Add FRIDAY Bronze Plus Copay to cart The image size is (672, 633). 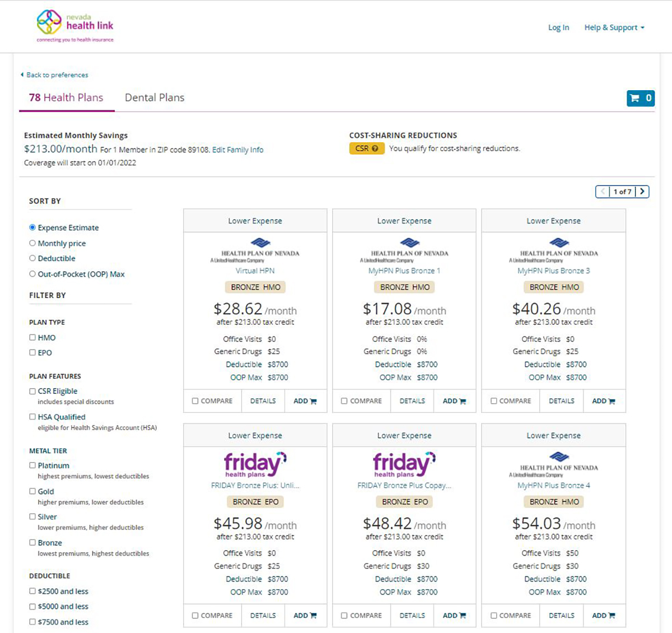[454, 616]
